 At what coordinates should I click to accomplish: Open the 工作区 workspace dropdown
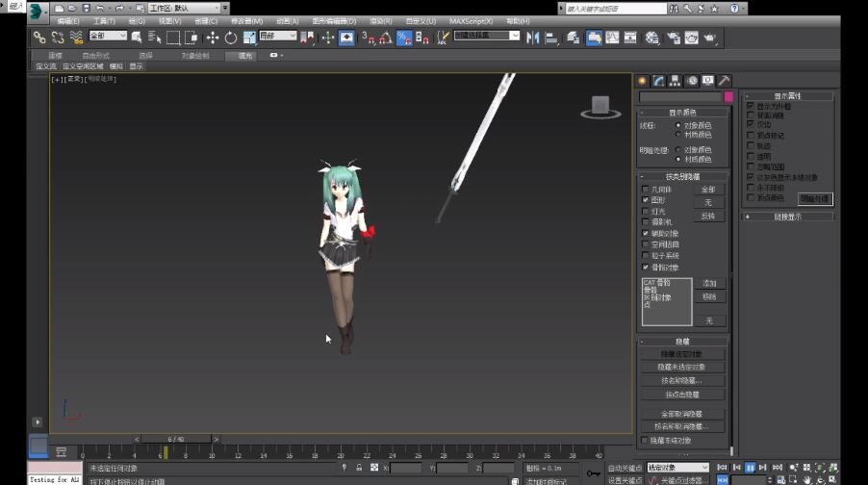tap(185, 9)
